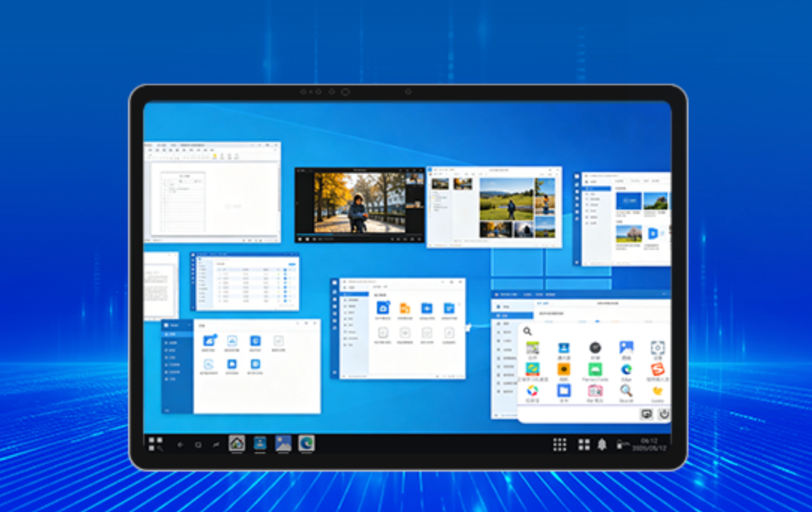Click the power button at launcher bottom
The width and height of the screenshot is (812, 512).
pos(664,414)
